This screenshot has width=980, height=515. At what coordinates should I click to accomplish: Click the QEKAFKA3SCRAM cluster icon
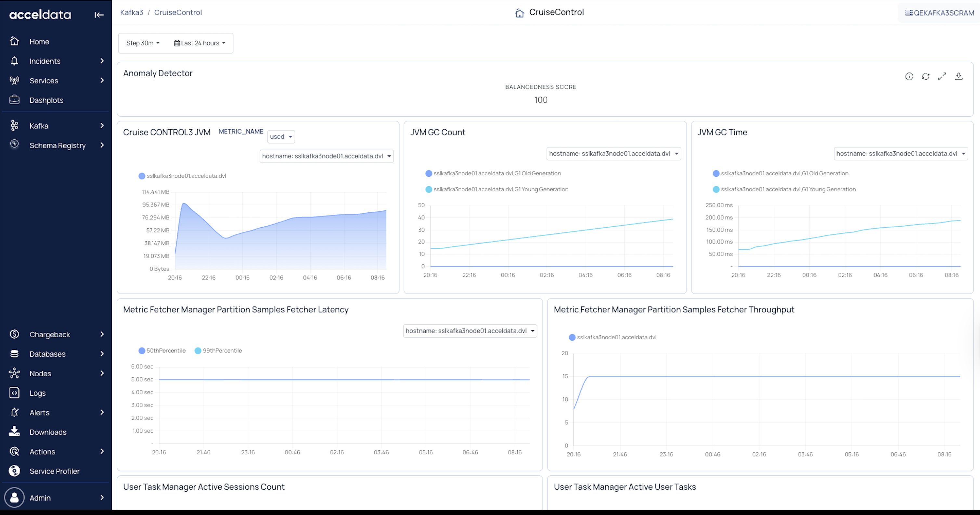[x=909, y=13]
